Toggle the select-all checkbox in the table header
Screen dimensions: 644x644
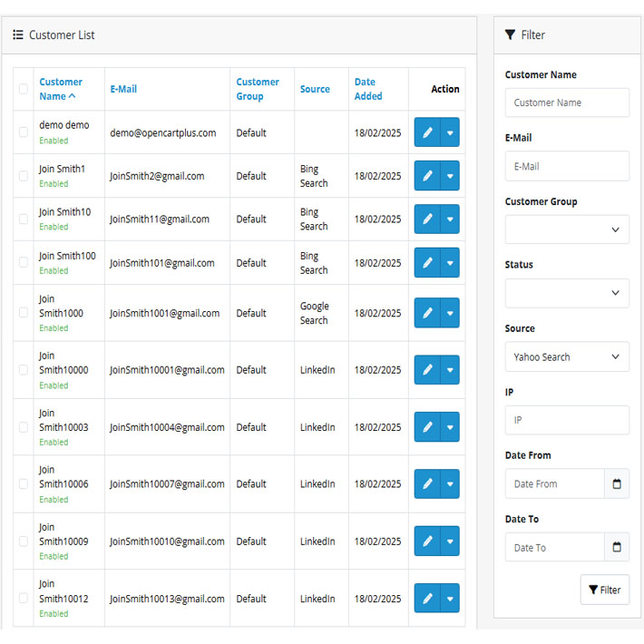click(24, 89)
